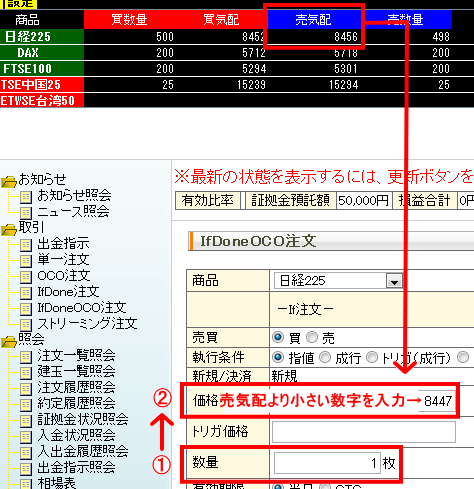Click the ETWSE台湾50 product row label
The height and width of the screenshot is (489, 474).
(x=42, y=101)
